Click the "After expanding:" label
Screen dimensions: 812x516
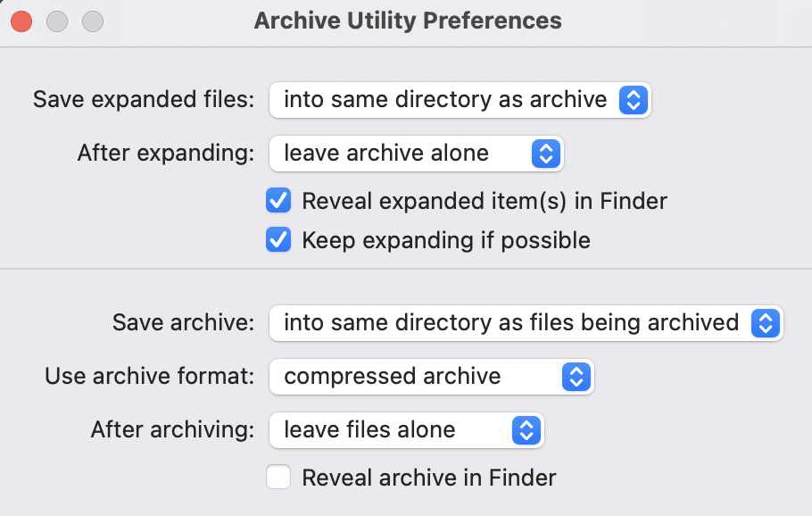click(x=166, y=154)
